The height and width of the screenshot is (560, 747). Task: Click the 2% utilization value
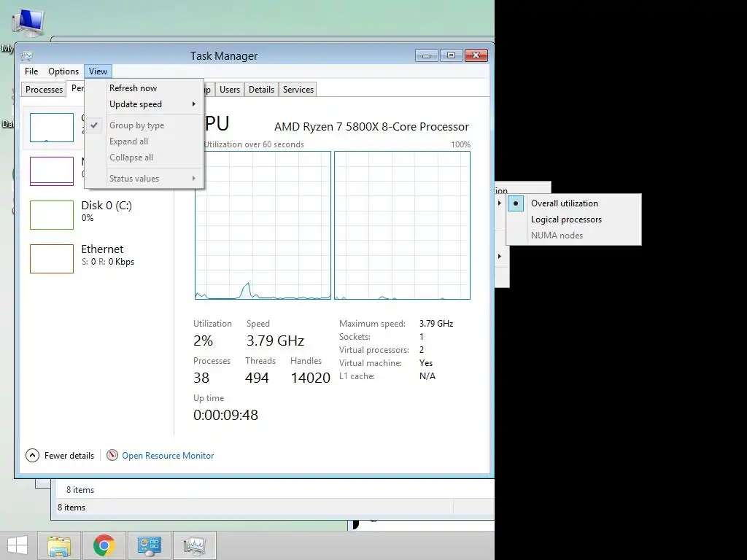(x=203, y=341)
